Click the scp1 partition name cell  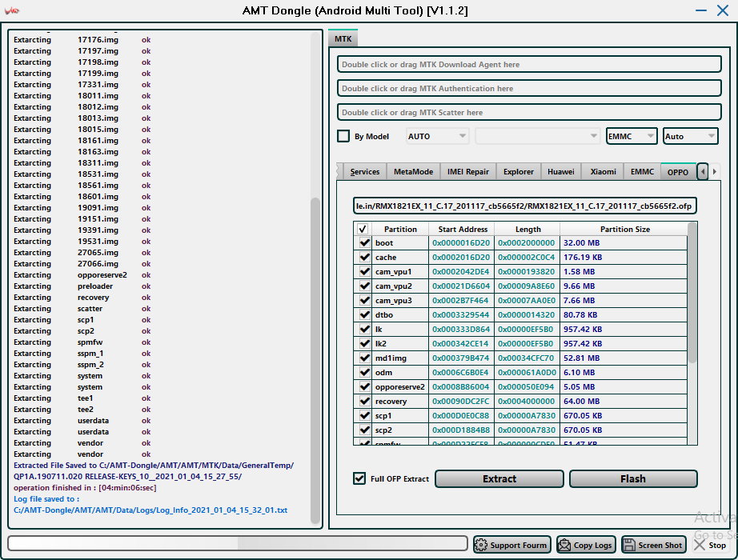point(400,415)
